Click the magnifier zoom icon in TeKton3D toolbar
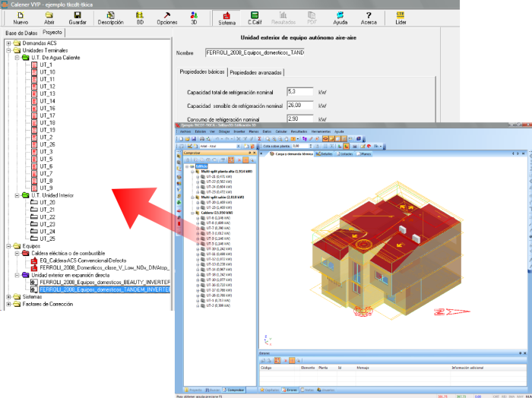The width and height of the screenshot is (532, 398). coord(268,139)
